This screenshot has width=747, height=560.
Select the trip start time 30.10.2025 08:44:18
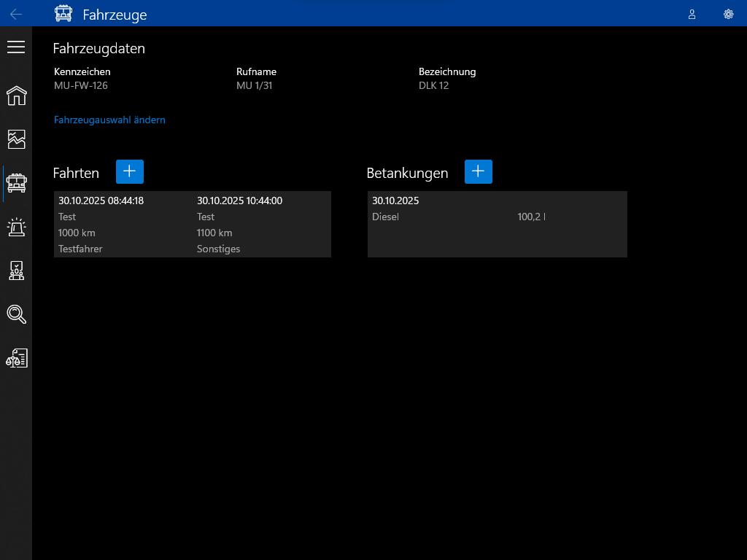(x=101, y=201)
